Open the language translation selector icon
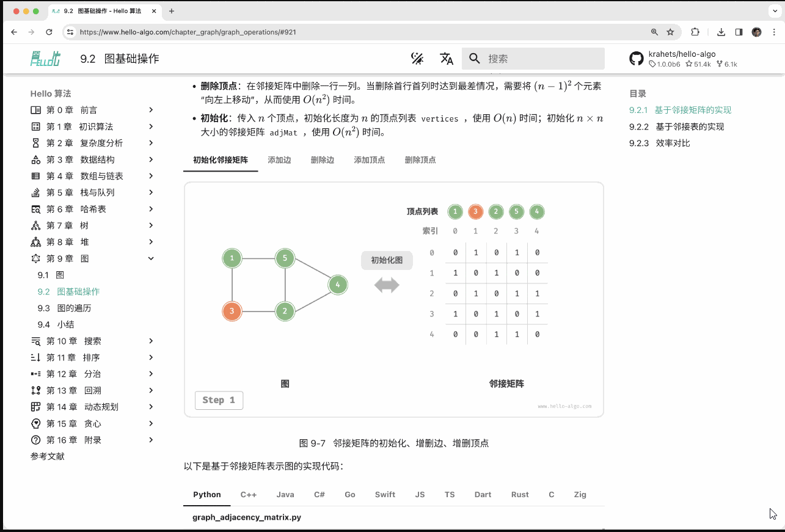The image size is (785, 532). coord(447,59)
